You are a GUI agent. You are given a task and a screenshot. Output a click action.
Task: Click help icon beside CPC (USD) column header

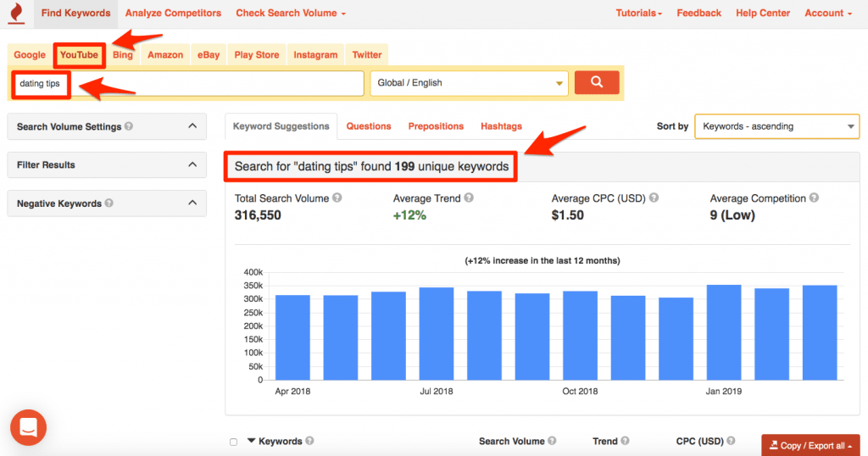731,441
